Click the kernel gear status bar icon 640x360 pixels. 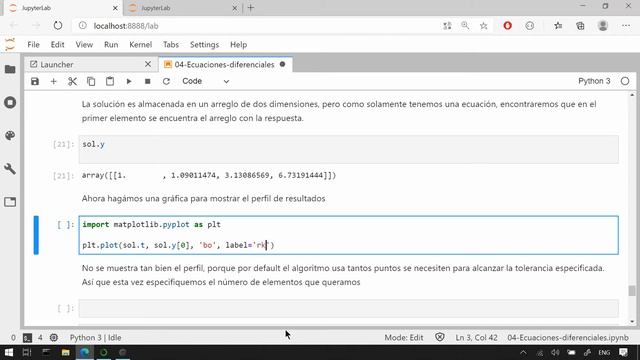tap(54, 338)
